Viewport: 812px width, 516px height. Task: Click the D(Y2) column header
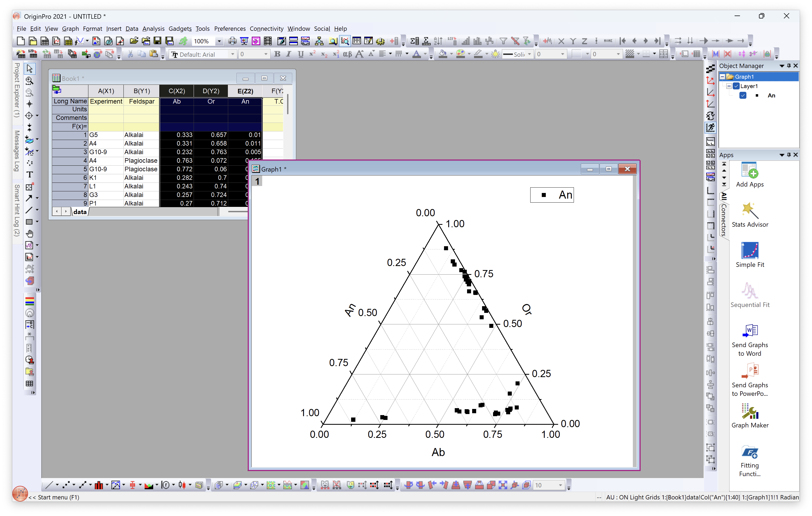click(x=211, y=91)
